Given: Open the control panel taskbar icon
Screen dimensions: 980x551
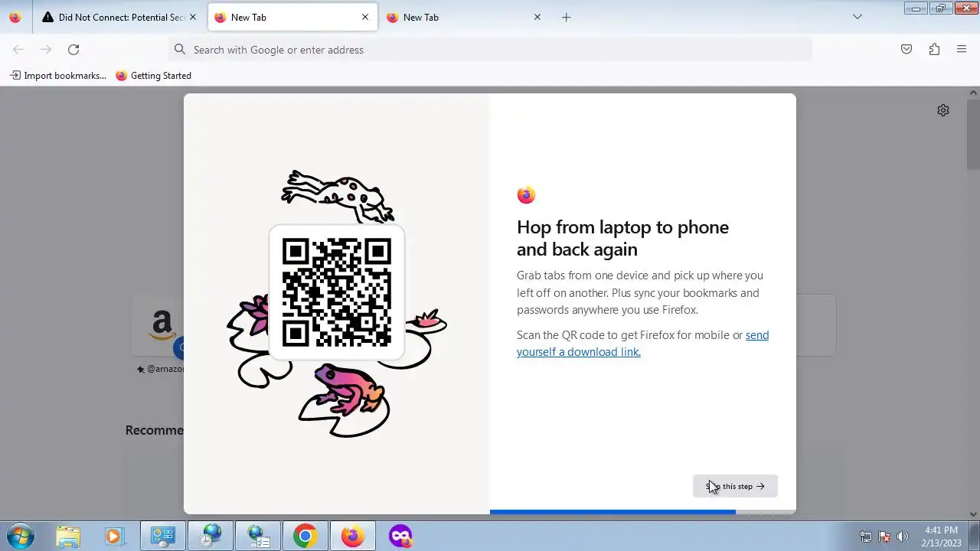Looking at the screenshot, I should point(162,536).
